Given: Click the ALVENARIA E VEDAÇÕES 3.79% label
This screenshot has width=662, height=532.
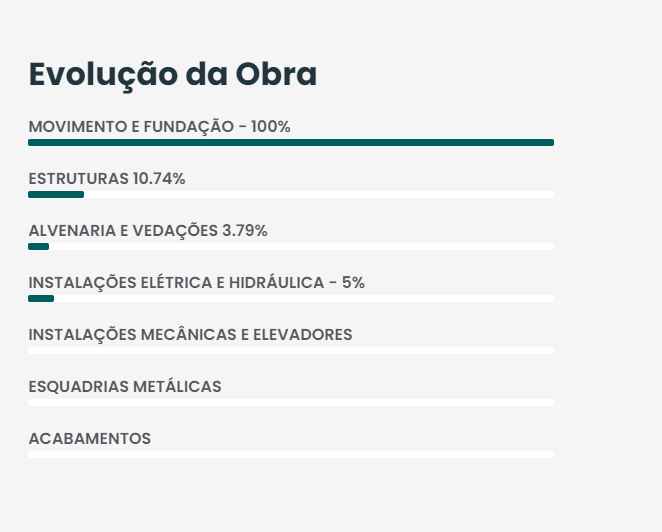Looking at the screenshot, I should tap(148, 231).
